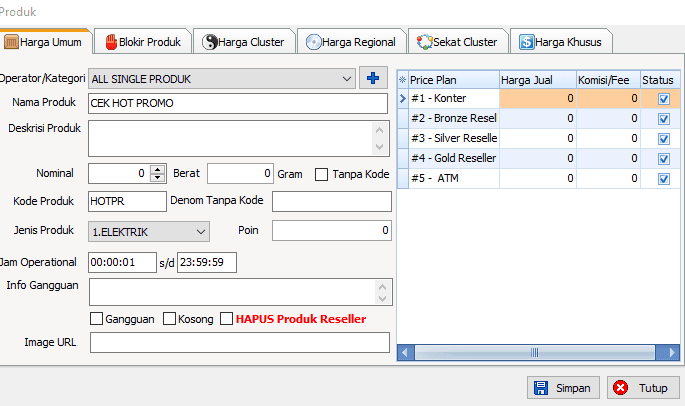Click the price grid horizontal scrollbar
This screenshot has height=406, width=685.
click(538, 351)
